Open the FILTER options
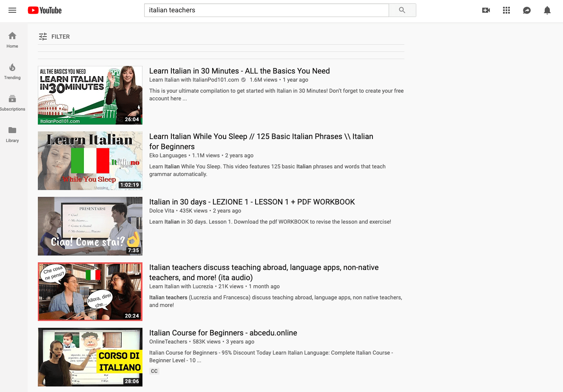This screenshot has height=392, width=563. [54, 37]
